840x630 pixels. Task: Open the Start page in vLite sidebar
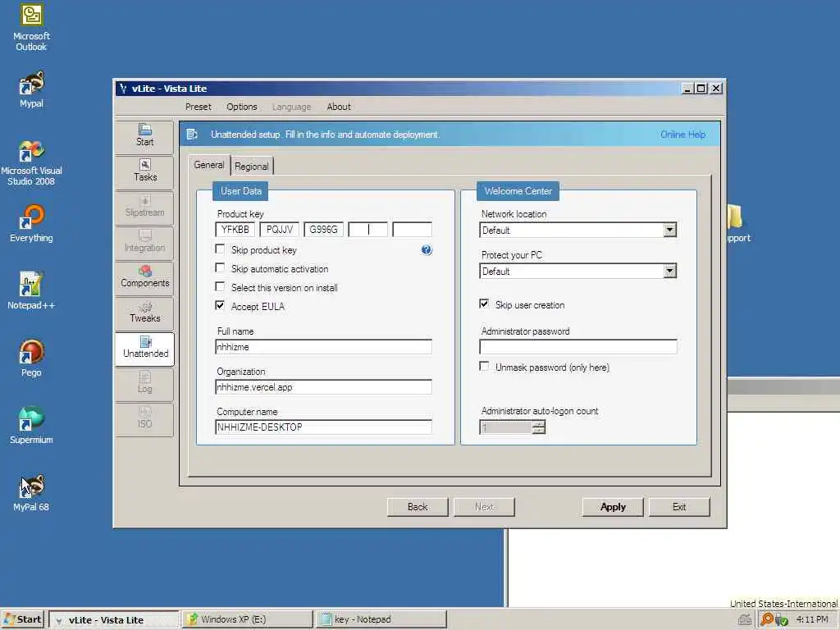(144, 136)
